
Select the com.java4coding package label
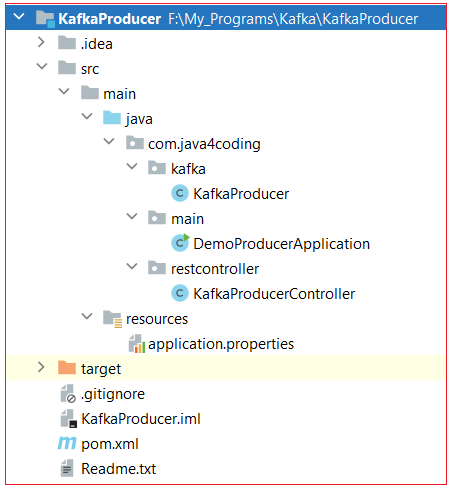pos(204,144)
